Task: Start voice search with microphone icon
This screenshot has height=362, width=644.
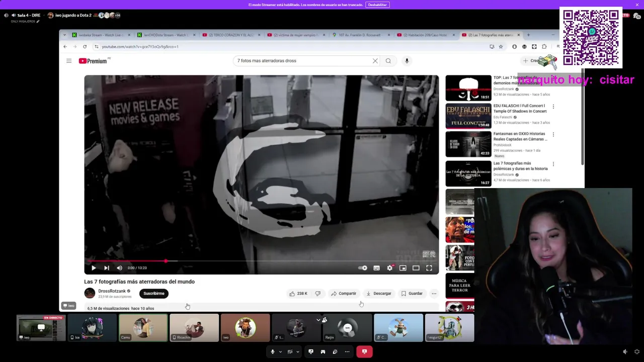Action: pos(407,61)
